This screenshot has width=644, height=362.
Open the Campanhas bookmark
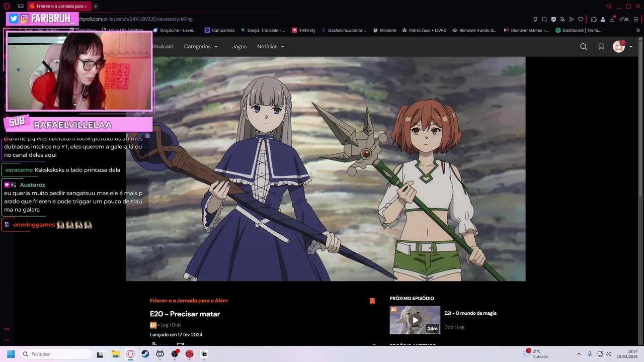(220, 30)
